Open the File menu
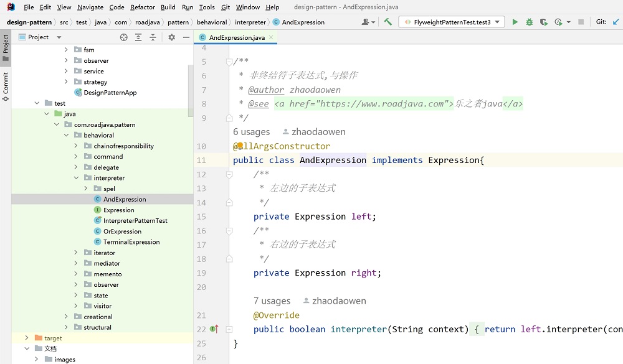Image resolution: width=623 pixels, height=364 pixels. pos(29,7)
